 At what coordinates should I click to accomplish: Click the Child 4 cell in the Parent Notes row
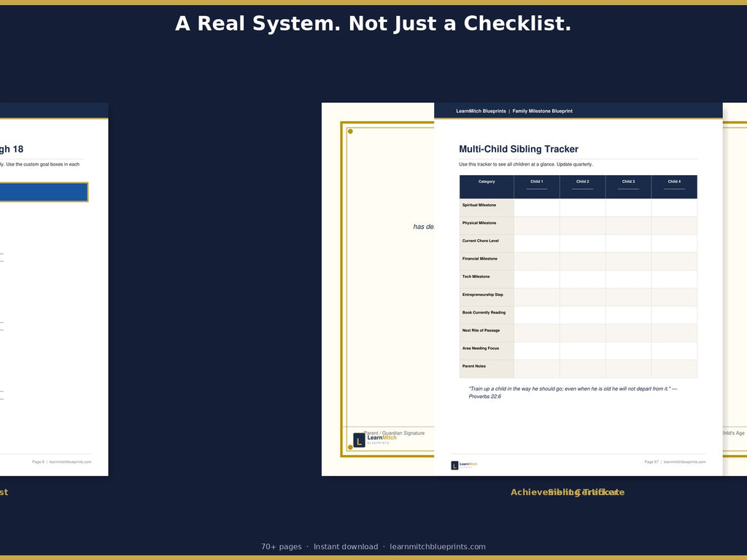click(674, 369)
